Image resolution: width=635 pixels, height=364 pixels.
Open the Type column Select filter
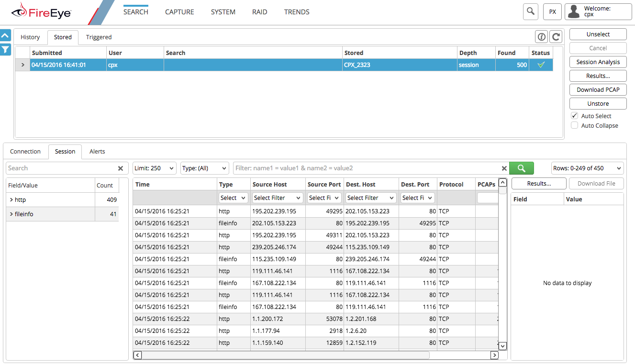tap(233, 198)
